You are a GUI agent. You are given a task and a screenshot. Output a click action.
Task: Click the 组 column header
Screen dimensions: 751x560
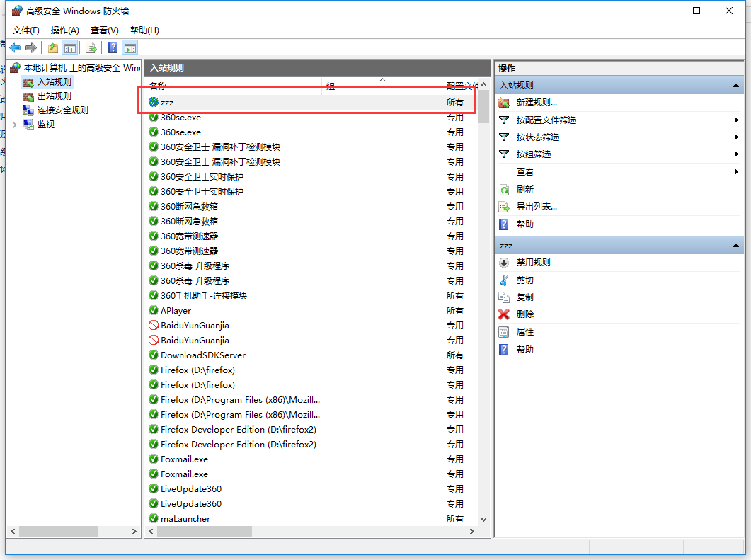click(382, 85)
